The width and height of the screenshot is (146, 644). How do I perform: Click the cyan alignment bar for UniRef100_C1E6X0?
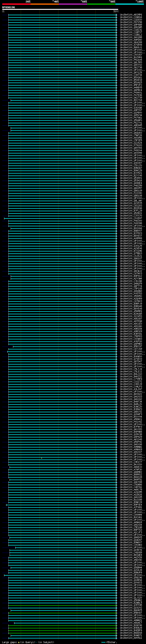pos(63,20)
